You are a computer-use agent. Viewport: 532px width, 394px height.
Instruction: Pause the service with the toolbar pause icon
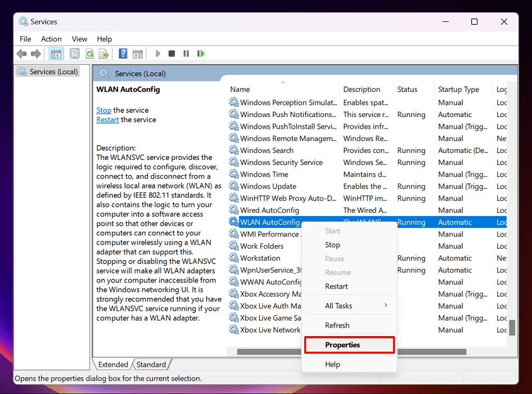(187, 53)
